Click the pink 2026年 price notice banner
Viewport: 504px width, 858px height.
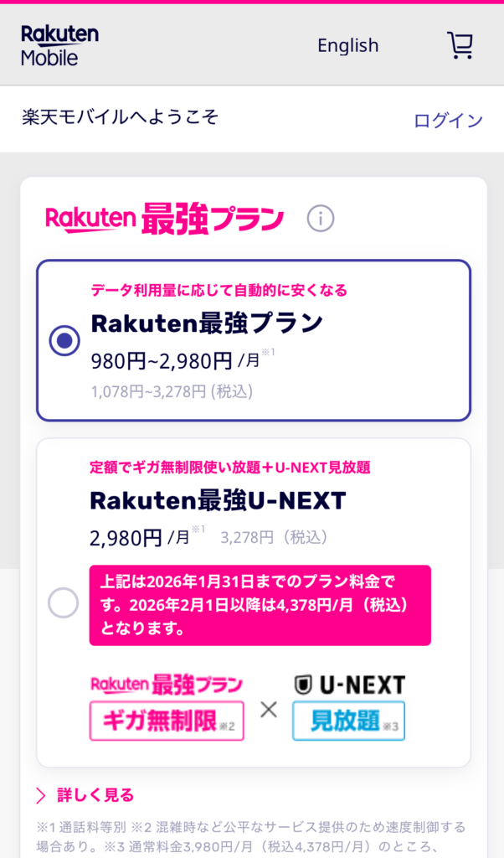pos(260,605)
